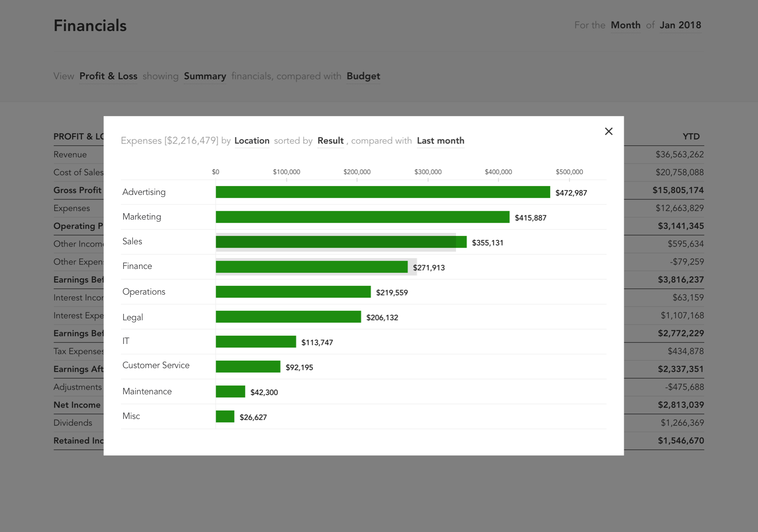The width and height of the screenshot is (758, 532).
Task: Open the Last month comparison dropdown
Action: tap(440, 141)
